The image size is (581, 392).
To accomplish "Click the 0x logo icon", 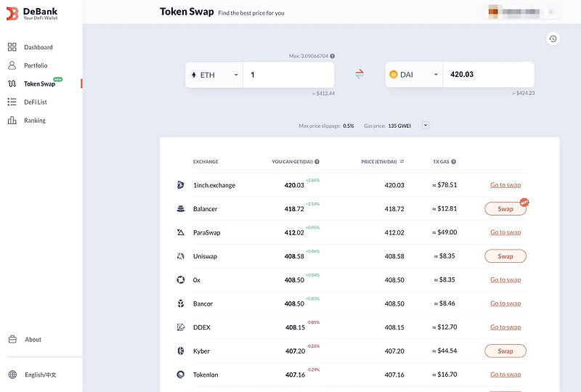I will click(180, 279).
